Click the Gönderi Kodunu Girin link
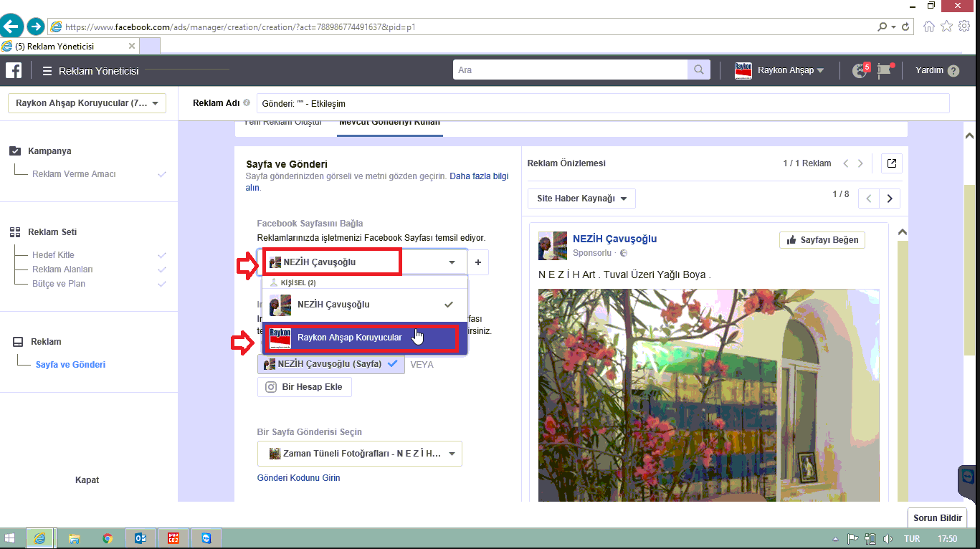 298,478
